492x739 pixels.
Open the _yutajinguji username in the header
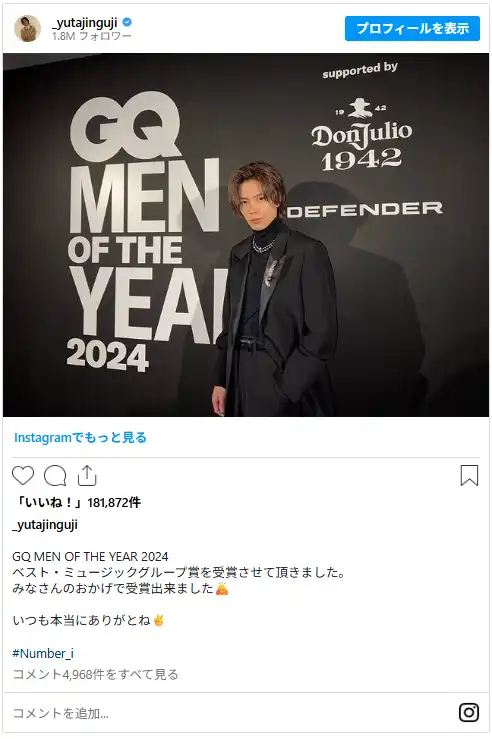[85, 23]
